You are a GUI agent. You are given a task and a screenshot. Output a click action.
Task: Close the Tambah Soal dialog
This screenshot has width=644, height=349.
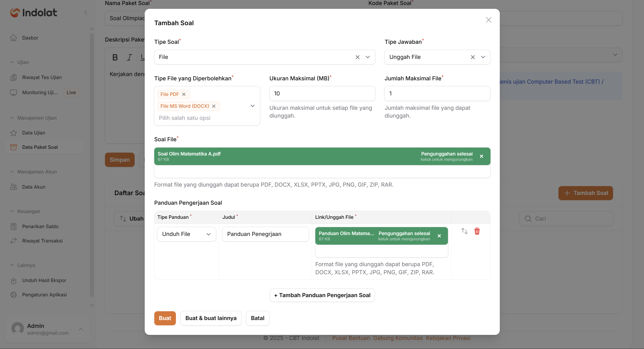(488, 20)
